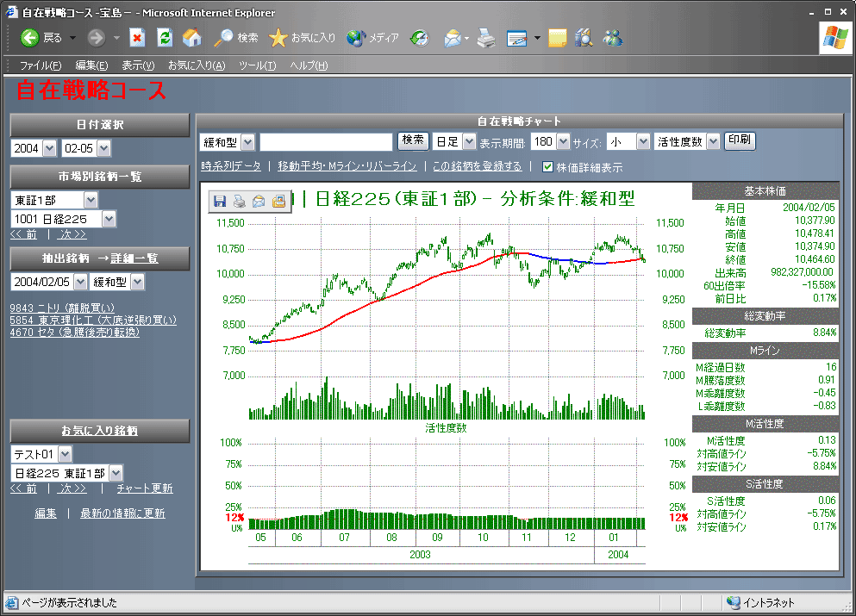Click the チャート更新 link
Image resolution: width=856 pixels, height=616 pixels.
point(145,488)
